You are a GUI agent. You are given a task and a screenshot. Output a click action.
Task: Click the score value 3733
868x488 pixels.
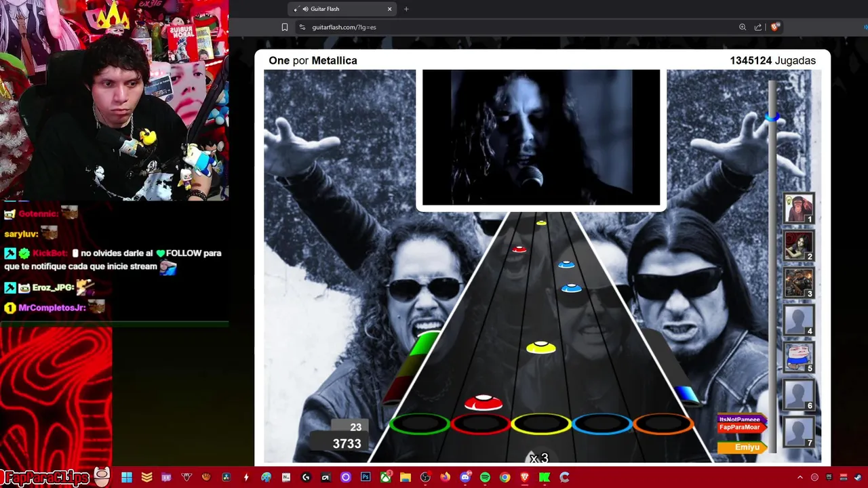(x=347, y=444)
